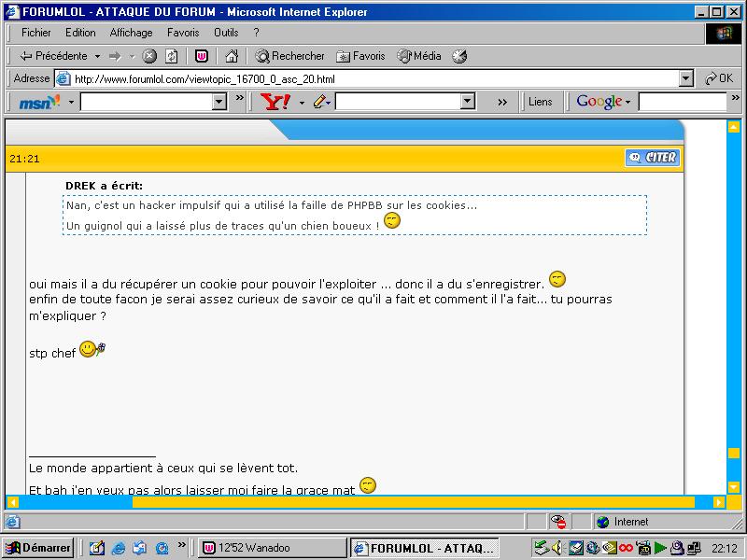The image size is (747, 560).
Task: Click the Stop loading icon
Action: tap(149, 56)
